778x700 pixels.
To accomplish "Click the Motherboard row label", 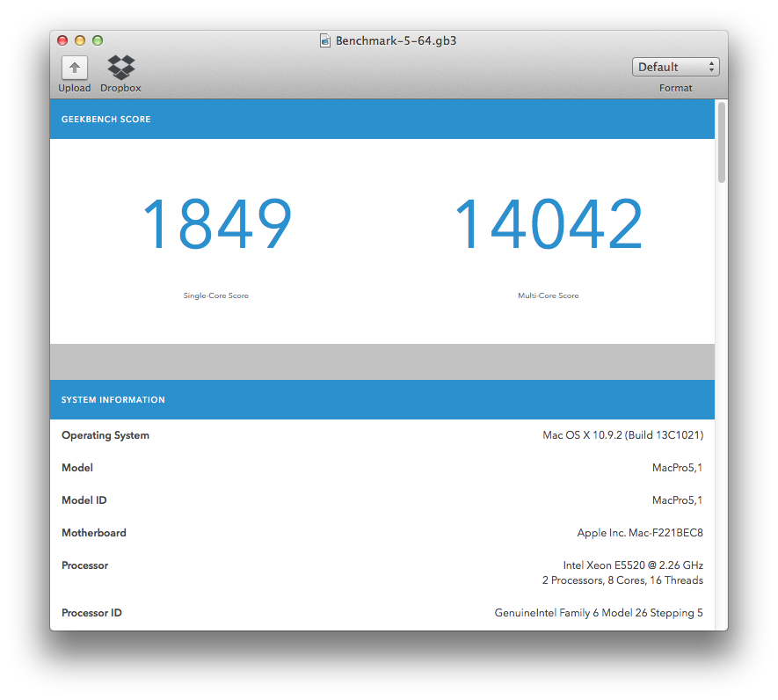I will click(94, 533).
